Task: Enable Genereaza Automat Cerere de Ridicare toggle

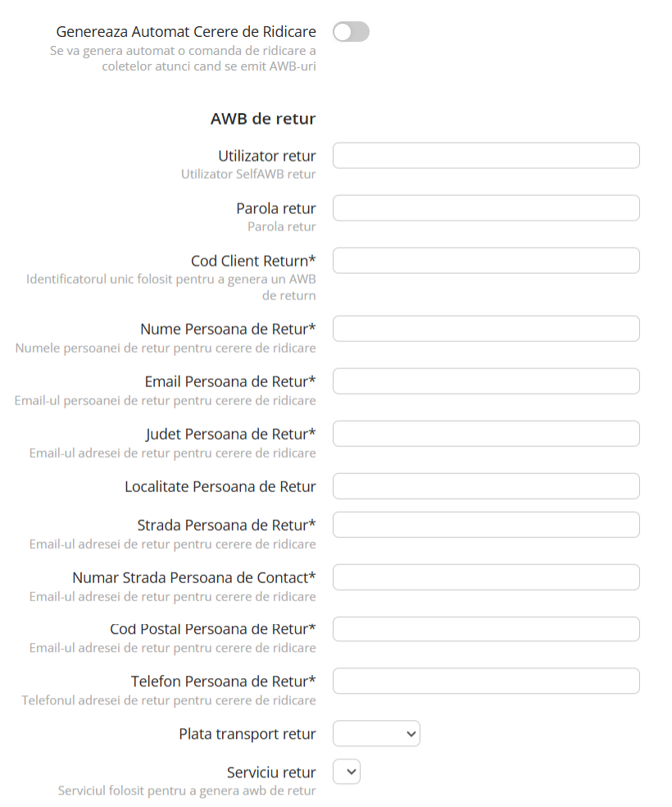Action: point(351,31)
